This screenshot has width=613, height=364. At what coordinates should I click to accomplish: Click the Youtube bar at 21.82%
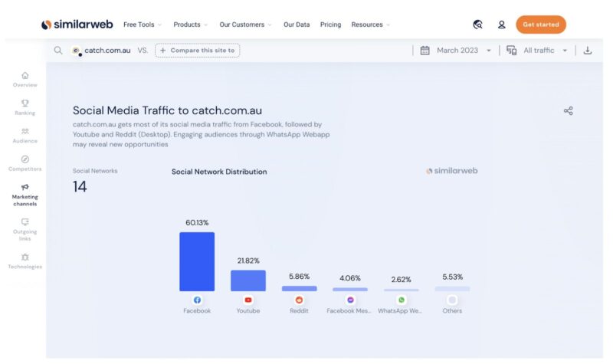(247, 280)
